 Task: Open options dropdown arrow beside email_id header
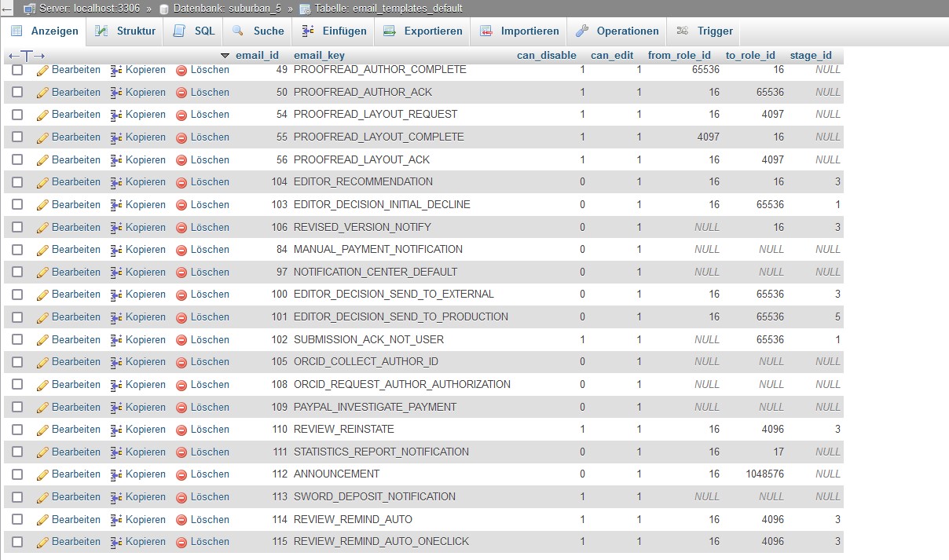click(x=225, y=56)
